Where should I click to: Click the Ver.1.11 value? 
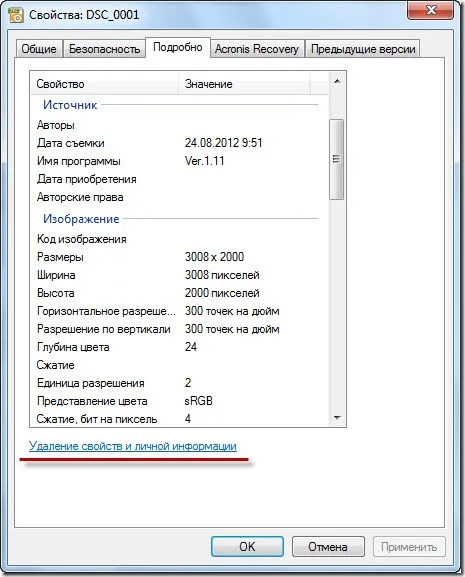[x=205, y=161]
